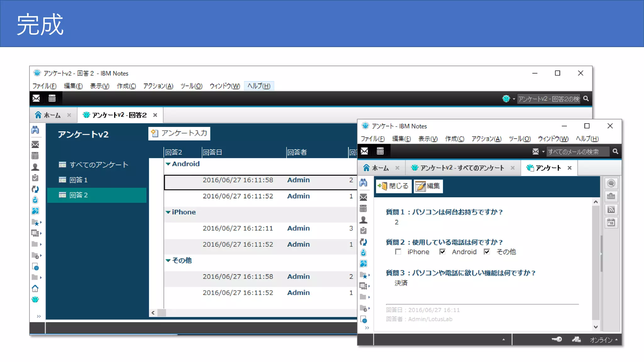Collapse the iPhone category
Screen dimensions: 644x362
[168, 212]
